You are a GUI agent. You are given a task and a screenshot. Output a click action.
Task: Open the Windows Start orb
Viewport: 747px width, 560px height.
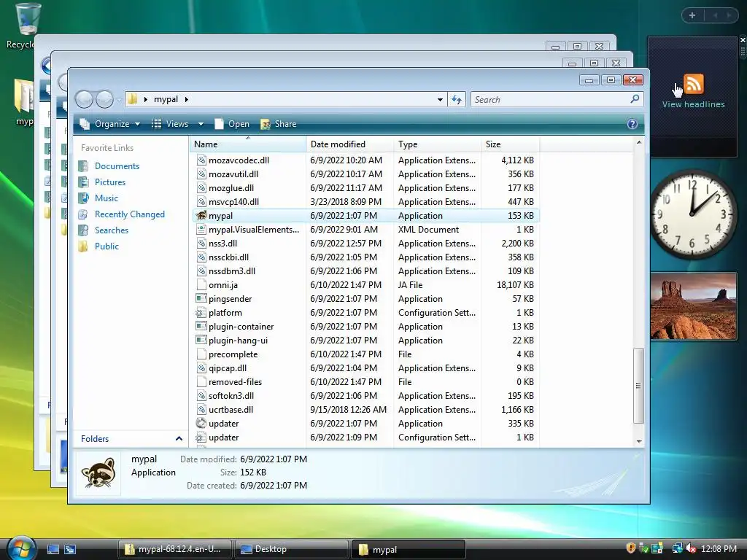[21, 548]
